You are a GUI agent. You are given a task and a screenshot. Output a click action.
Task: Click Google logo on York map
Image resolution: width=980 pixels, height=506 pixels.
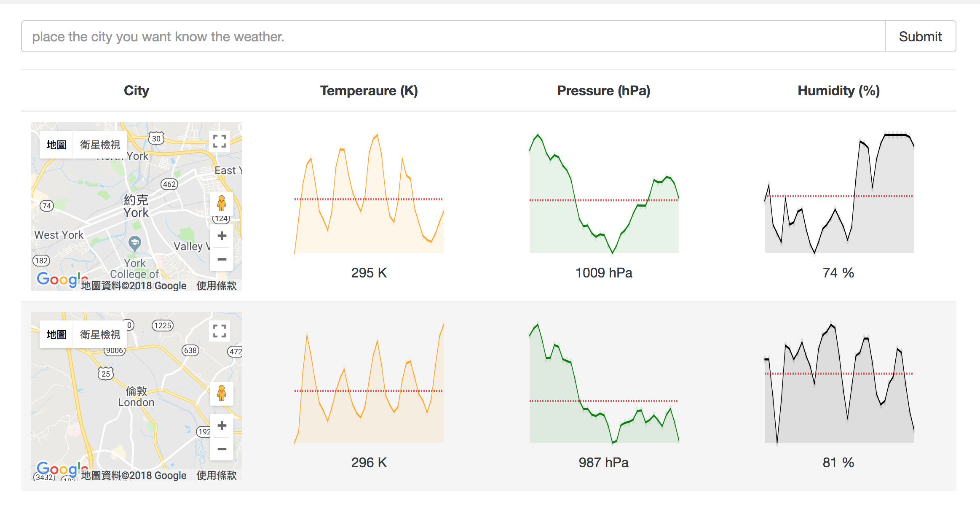[57, 279]
